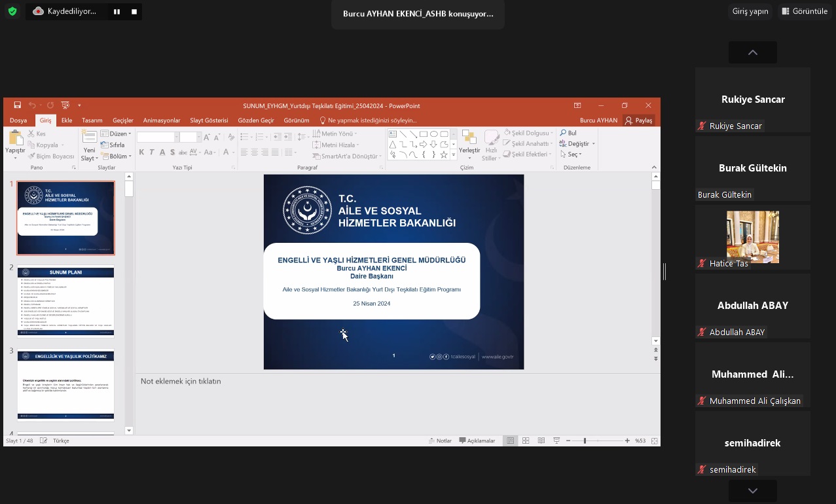Select slide 3 thumbnail in slide panel
The height and width of the screenshot is (504, 836).
tap(65, 385)
